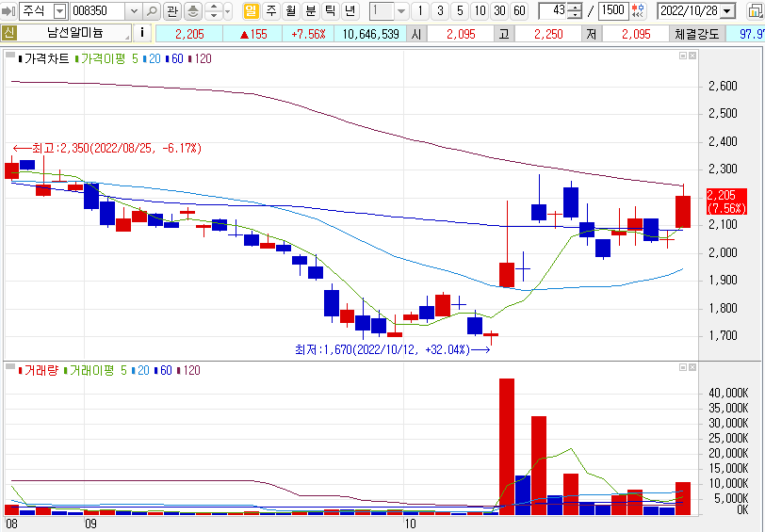Open stock search magnifier icon
The image size is (765, 532).
(x=152, y=10)
